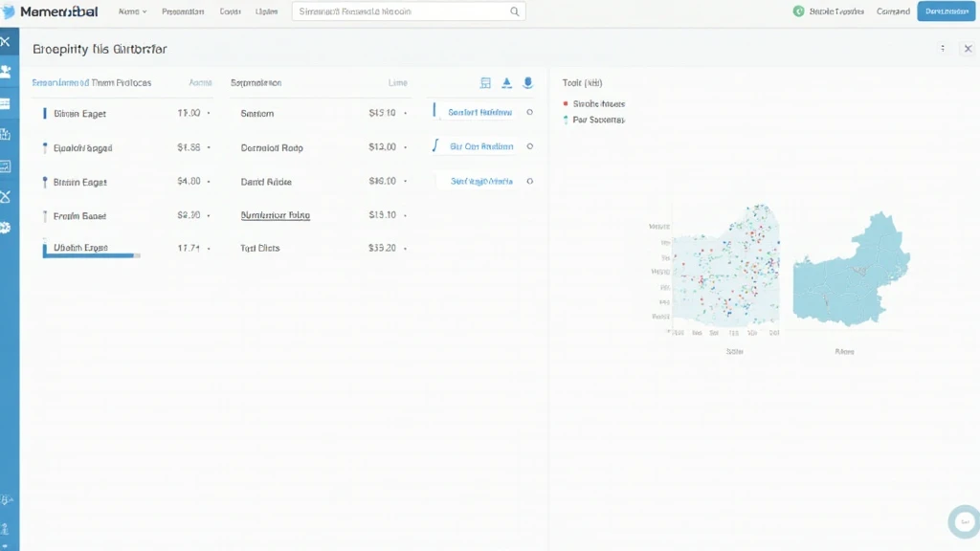Select the radio circle on the third blue link row
Image resolution: width=980 pixels, height=551 pixels.
pos(530,181)
